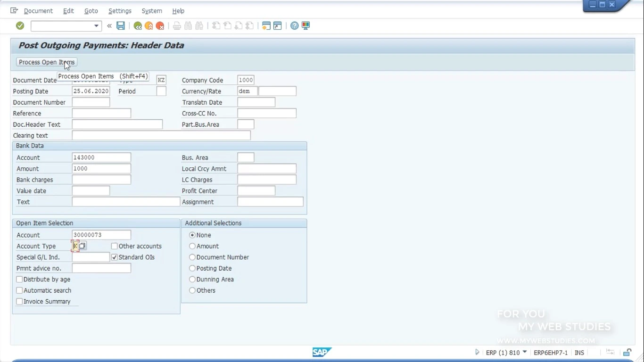
Task: Click the Process Open Items button
Action: (47, 62)
